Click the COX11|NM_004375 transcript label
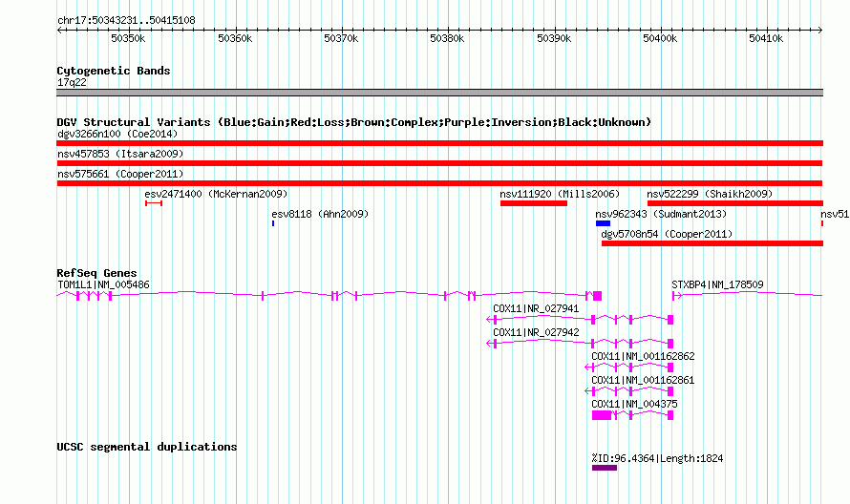The image size is (850, 504). [634, 404]
